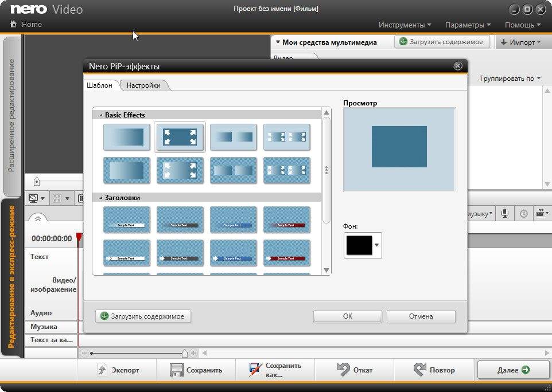Select the zoom-arrows PiP template
Viewport: 552px width, 392px height.
(180, 137)
